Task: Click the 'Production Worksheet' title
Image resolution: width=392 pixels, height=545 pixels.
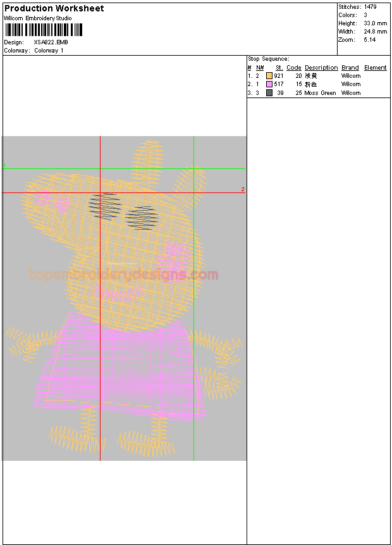Action: (x=54, y=8)
